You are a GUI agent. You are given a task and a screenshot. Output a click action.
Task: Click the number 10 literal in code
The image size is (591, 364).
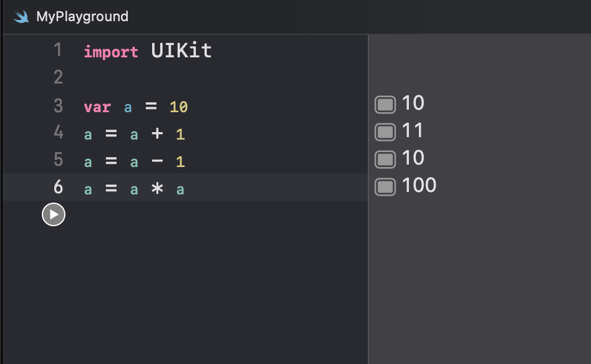[179, 107]
